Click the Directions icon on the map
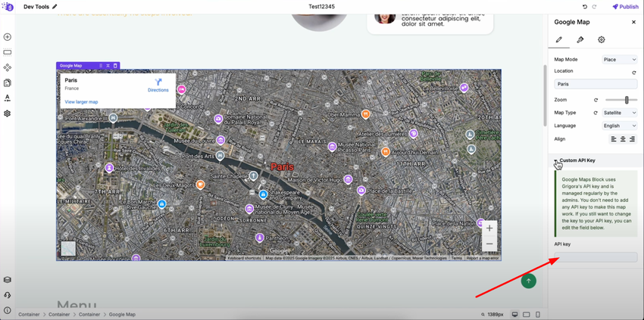Image resolution: width=644 pixels, height=320 pixels. pyautogui.click(x=158, y=82)
